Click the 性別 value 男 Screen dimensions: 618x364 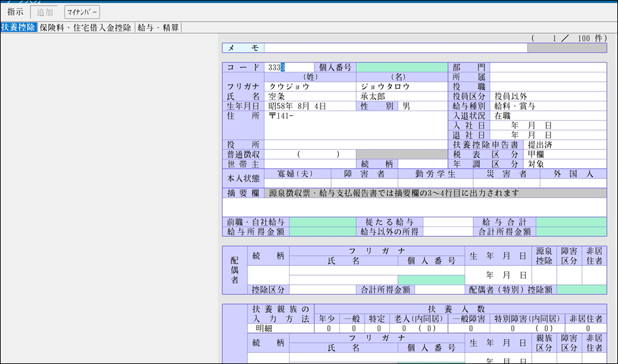tap(423, 106)
